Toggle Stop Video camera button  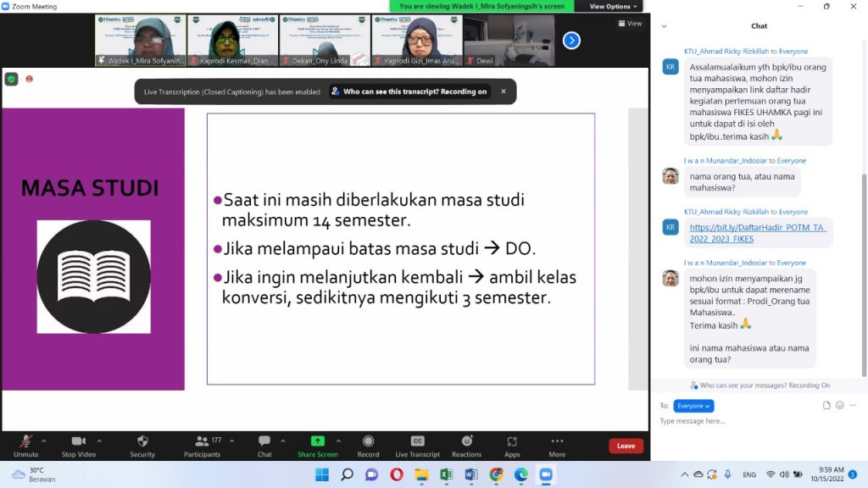[x=79, y=441]
